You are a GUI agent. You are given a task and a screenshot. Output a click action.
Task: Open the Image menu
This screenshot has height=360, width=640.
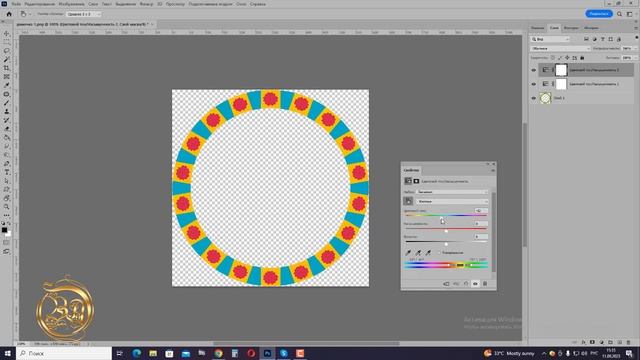coord(71,4)
